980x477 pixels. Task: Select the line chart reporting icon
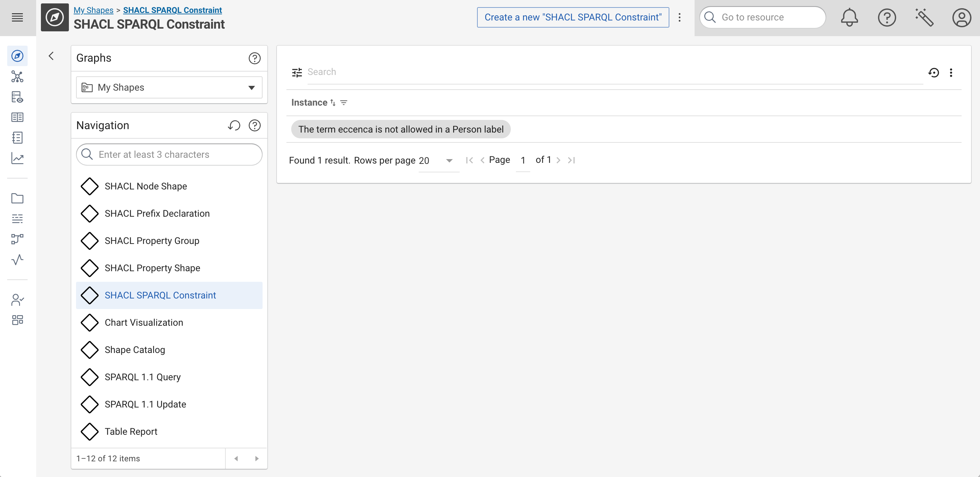point(17,159)
